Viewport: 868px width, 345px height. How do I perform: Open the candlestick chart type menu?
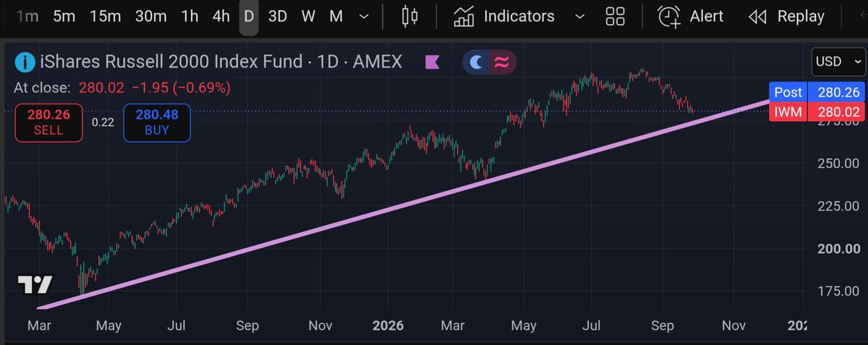(410, 16)
